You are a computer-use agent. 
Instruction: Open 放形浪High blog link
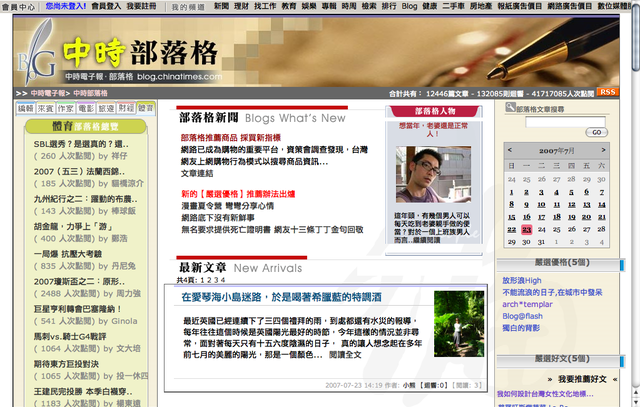(x=522, y=280)
